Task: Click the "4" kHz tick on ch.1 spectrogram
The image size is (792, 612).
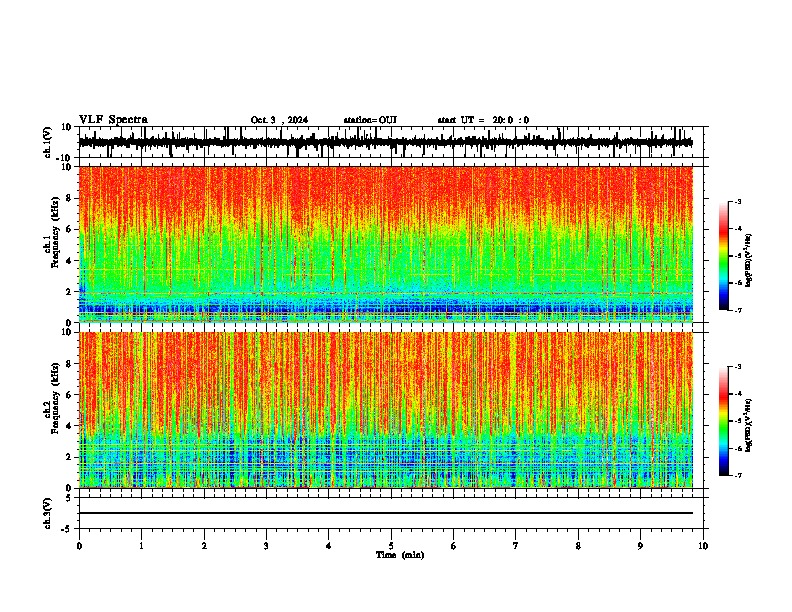Action: tap(70, 261)
